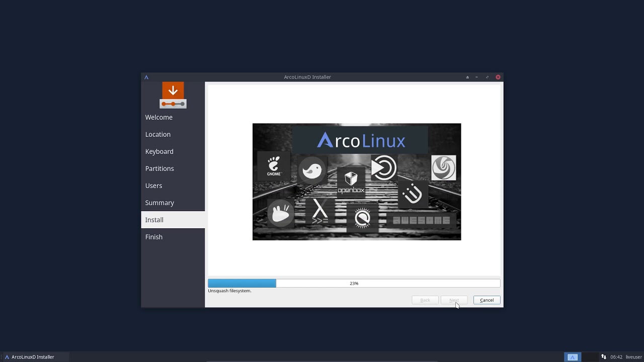Select the Partitions step in the sidebar
Image resolution: width=644 pixels, height=362 pixels.
173,168
